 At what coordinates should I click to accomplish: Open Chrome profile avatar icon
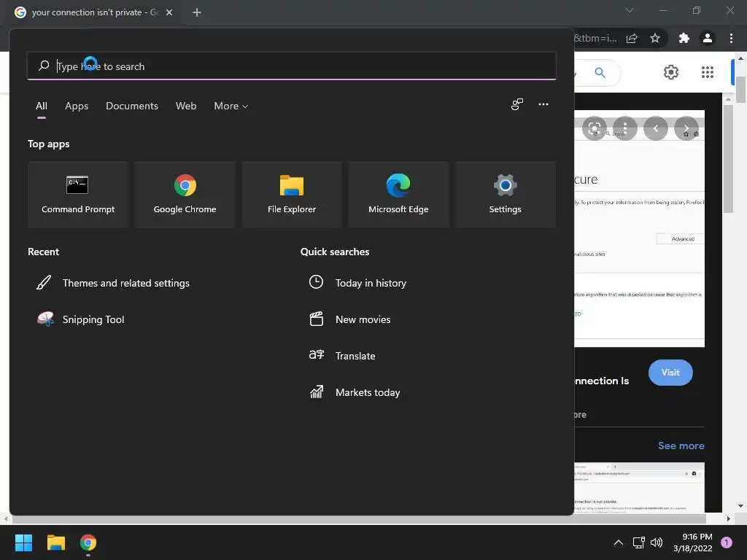pyautogui.click(x=708, y=38)
